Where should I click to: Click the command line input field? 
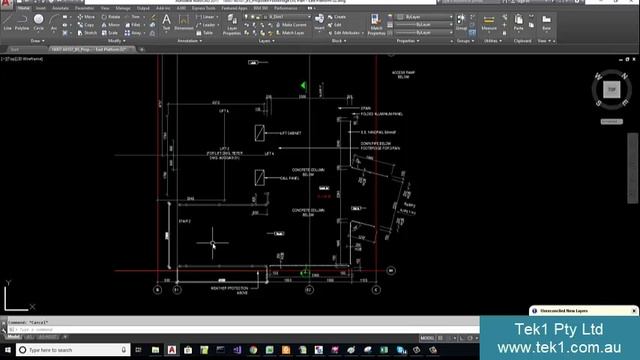[x=245, y=329]
